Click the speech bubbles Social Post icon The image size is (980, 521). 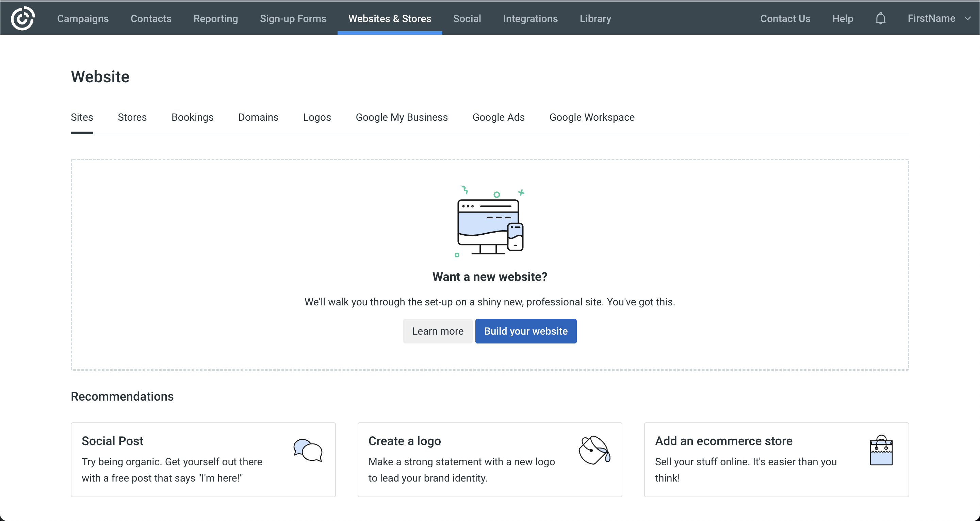308,451
